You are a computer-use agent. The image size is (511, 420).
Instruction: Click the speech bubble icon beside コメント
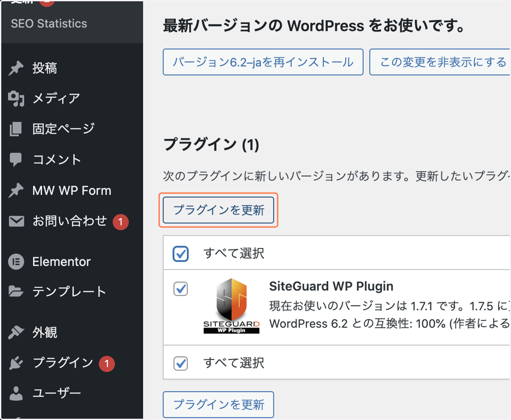(x=16, y=159)
